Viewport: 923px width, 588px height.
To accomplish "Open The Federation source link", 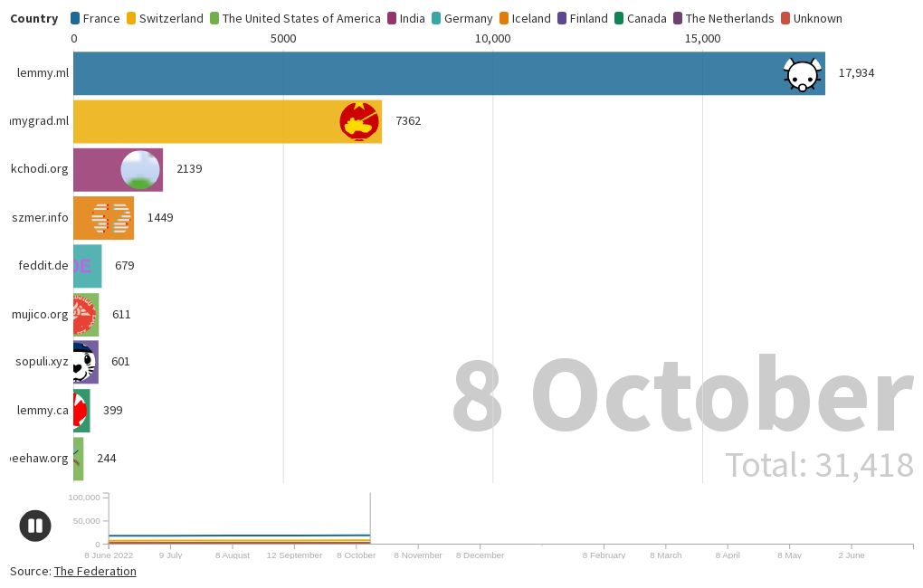I will point(95,571).
